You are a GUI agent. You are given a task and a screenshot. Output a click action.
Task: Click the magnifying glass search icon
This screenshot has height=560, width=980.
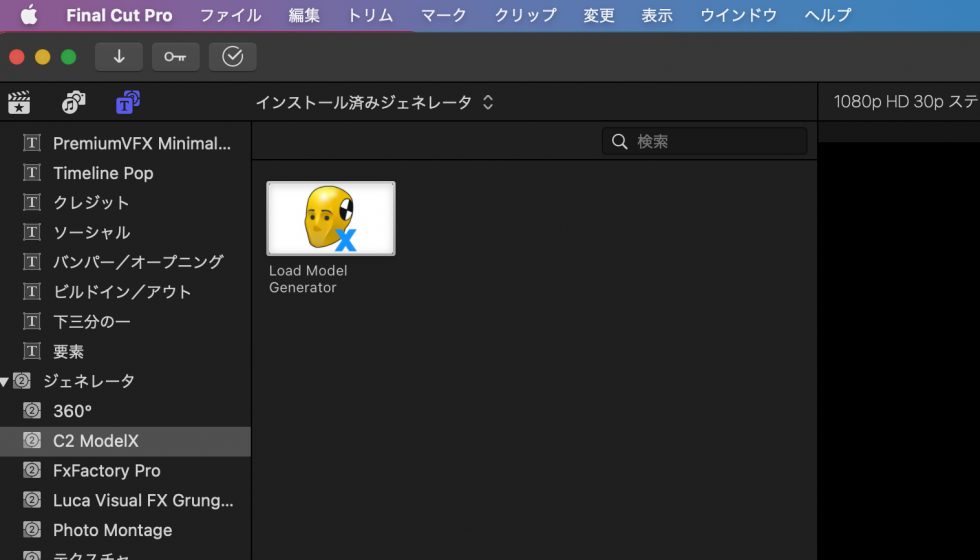pyautogui.click(x=619, y=141)
